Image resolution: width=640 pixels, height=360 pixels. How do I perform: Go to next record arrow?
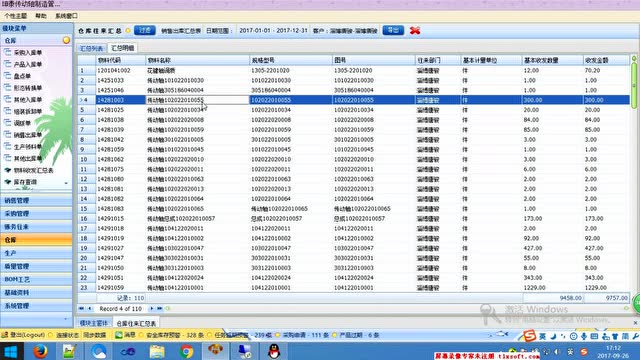(151, 309)
